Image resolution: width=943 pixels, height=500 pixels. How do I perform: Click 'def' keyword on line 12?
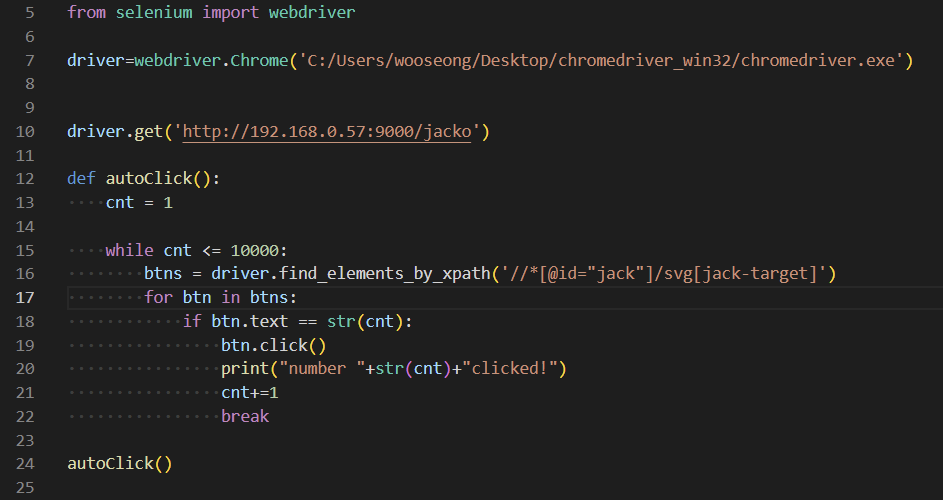81,178
